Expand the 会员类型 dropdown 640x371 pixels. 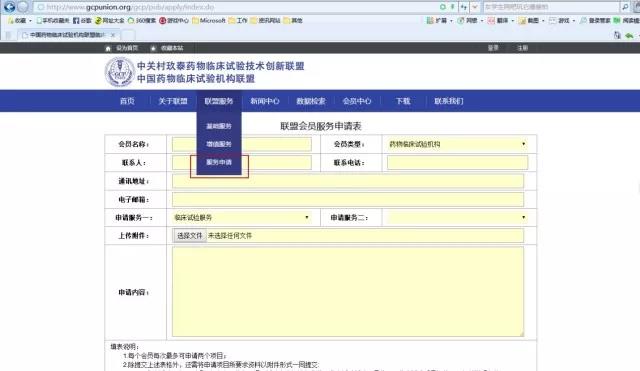[457, 144]
